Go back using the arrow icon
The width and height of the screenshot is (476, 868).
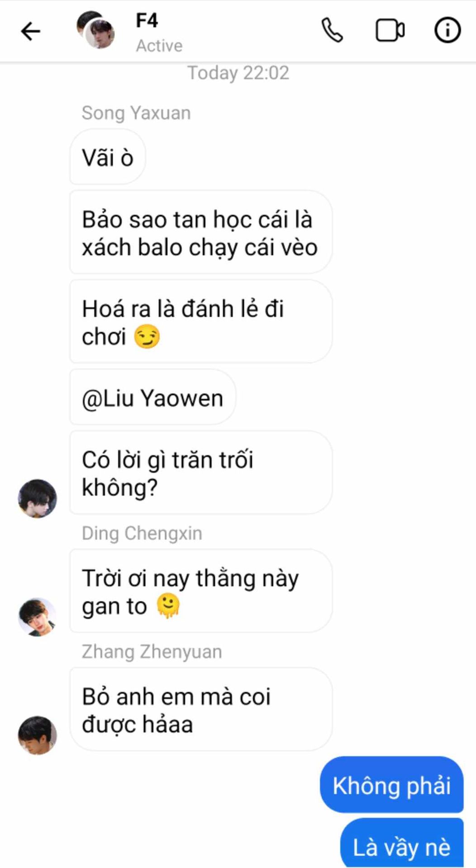click(x=31, y=32)
